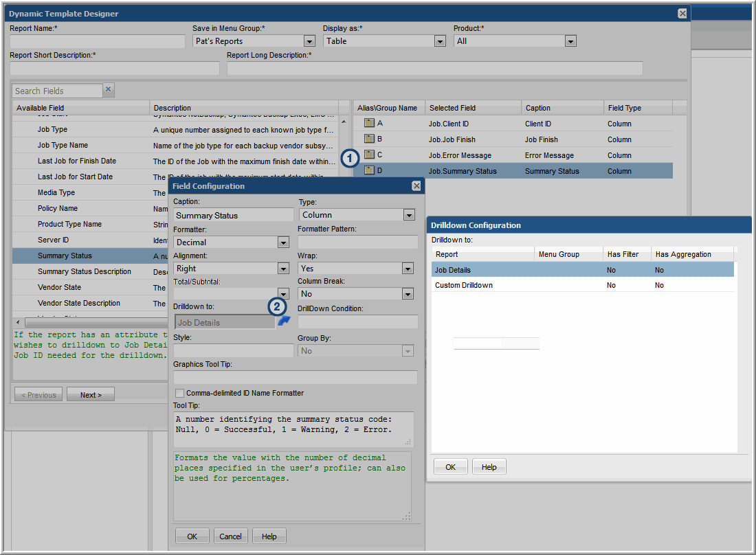Click the field icon for alias B
Image resolution: width=756 pixels, height=555 pixels.
click(x=368, y=139)
